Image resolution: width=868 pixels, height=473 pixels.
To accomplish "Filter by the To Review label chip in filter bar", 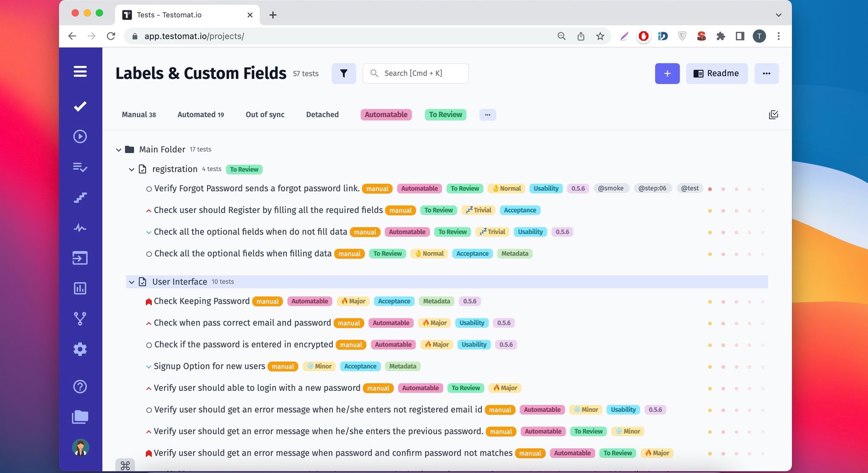I will (x=446, y=115).
